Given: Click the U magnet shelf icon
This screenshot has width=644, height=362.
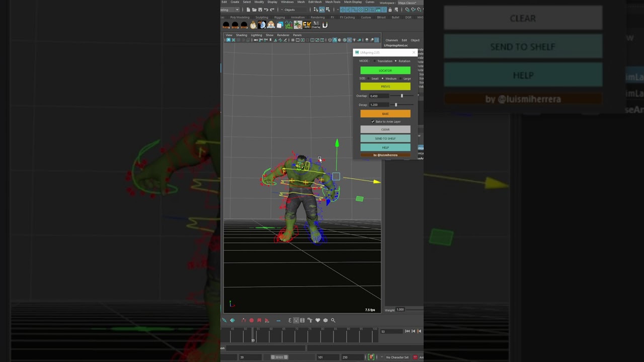Looking at the screenshot, I should [x=325, y=25].
